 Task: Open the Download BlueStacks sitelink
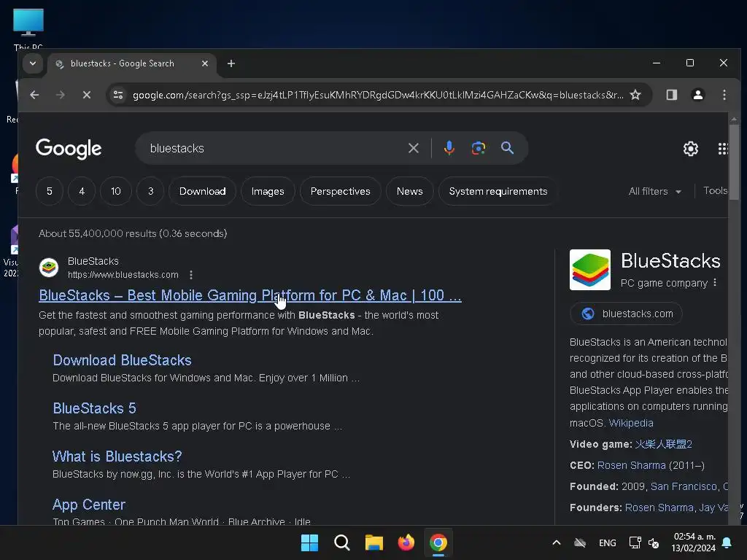click(x=122, y=360)
